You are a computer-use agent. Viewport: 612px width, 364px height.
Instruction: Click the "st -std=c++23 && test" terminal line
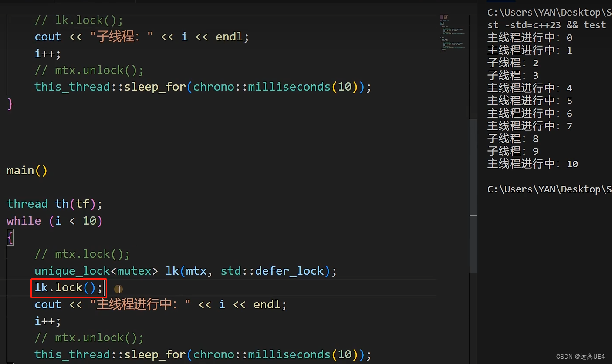547,25
